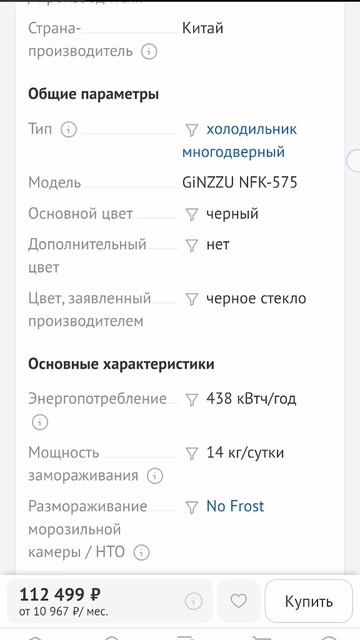
Task: Click info icon next to Мощность замораживания
Action: 155,476
